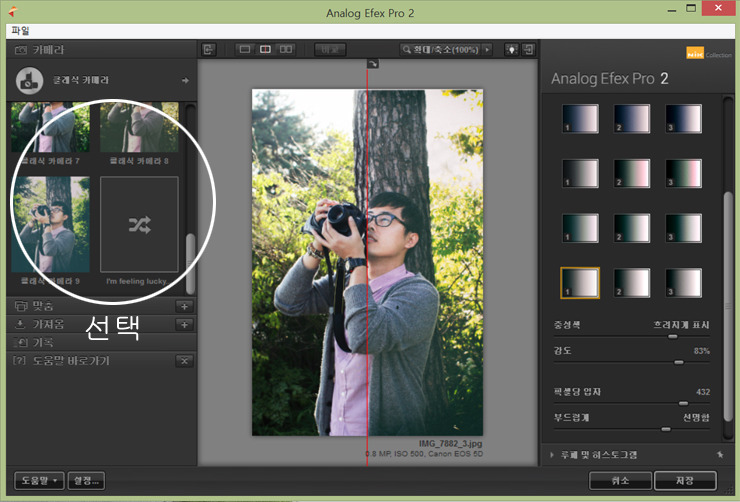Select navy-blue gradient swatch numbered 1
Screen dimensions: 740x502
[580, 119]
